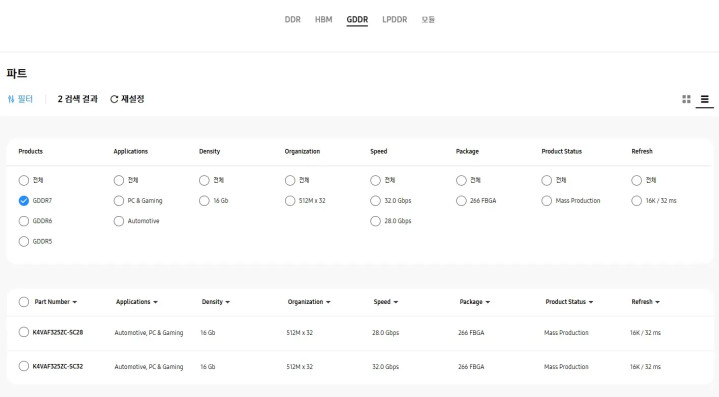Open the HBM tab
Viewport: 719px width, 397px height.
click(323, 20)
